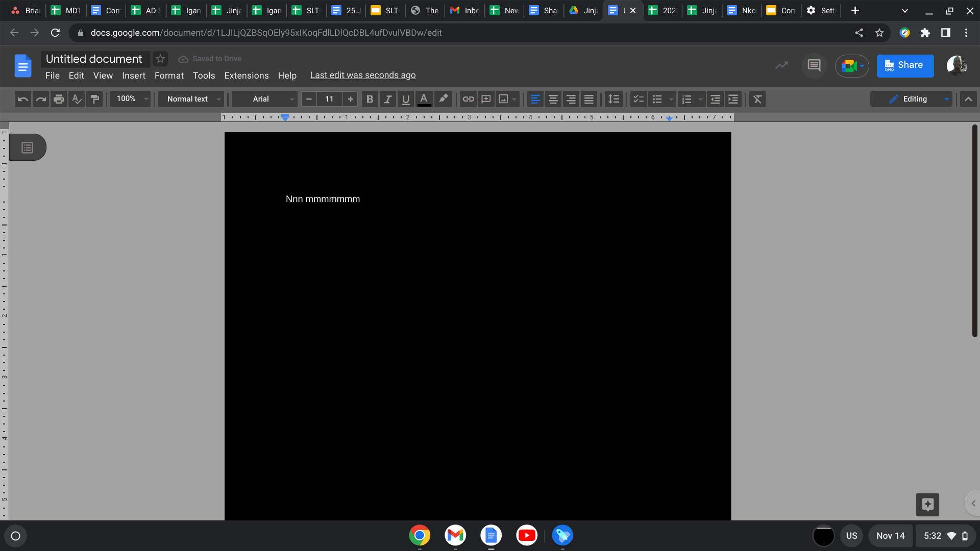Click the blue Share button
The height and width of the screenshot is (551, 980).
905,65
